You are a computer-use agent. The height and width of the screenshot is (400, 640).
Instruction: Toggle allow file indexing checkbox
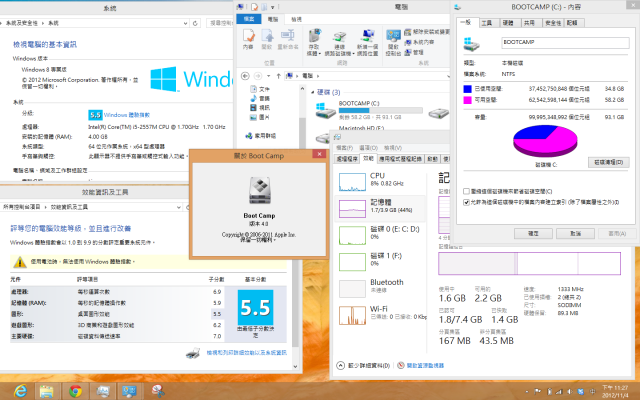tap(466, 202)
